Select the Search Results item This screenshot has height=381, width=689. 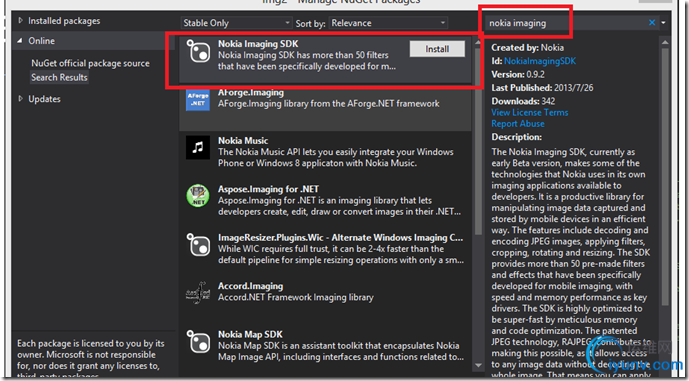click(x=59, y=77)
